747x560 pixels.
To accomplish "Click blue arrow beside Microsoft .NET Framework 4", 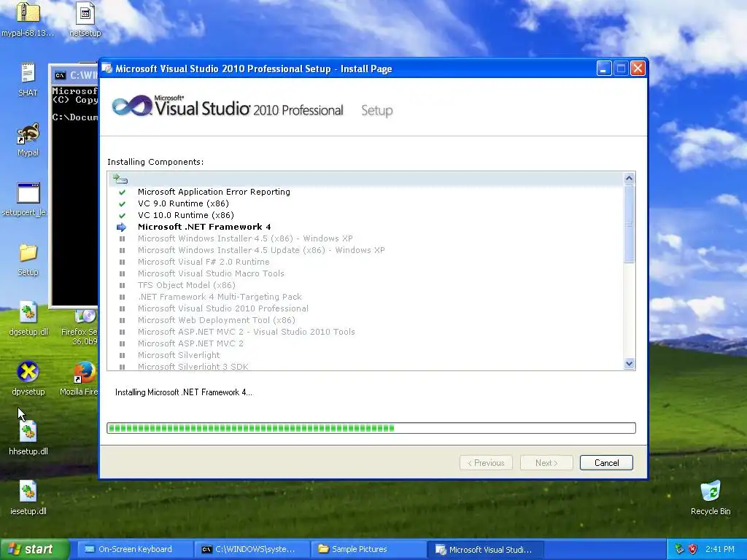I will click(122, 227).
